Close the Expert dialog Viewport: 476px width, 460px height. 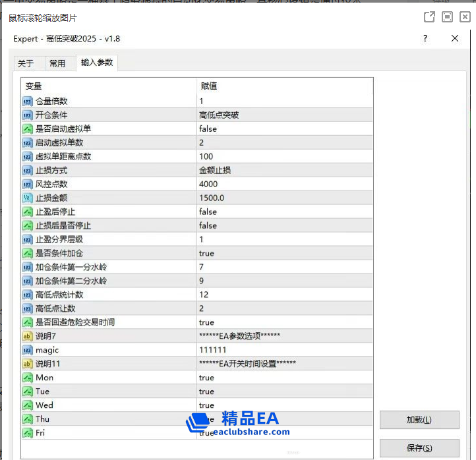[455, 38]
